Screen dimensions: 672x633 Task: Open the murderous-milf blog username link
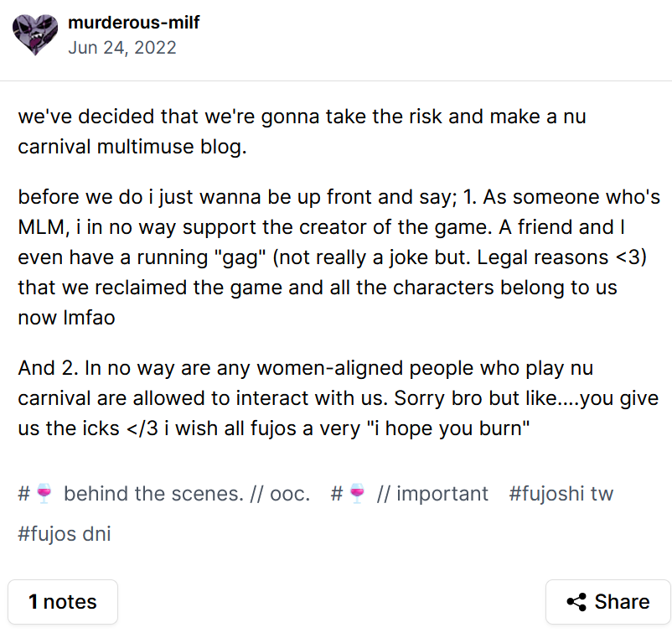133,23
